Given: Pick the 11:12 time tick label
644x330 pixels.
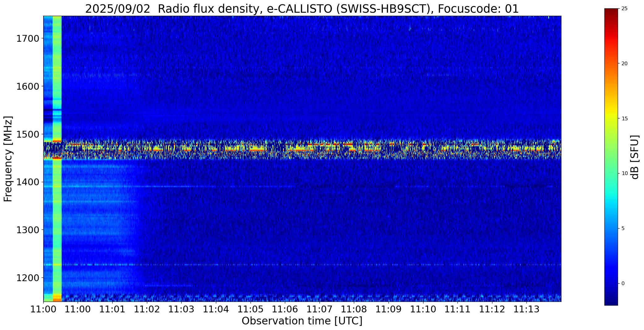Looking at the screenshot, I should pyautogui.click(x=492, y=309).
